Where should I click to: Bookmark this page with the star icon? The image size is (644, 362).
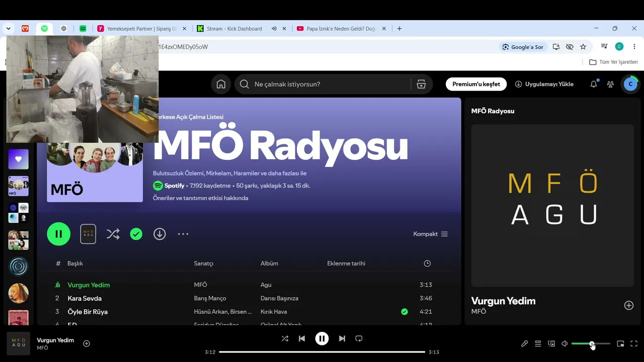[x=583, y=47]
